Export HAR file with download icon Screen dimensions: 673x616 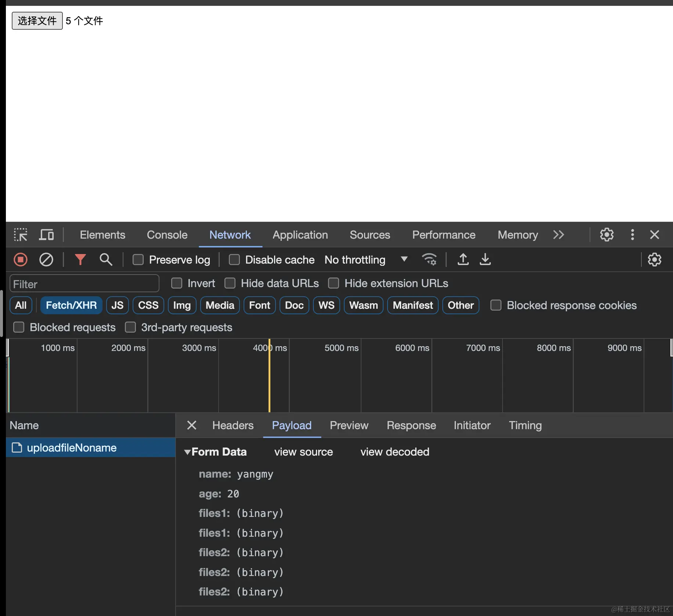pos(485,260)
